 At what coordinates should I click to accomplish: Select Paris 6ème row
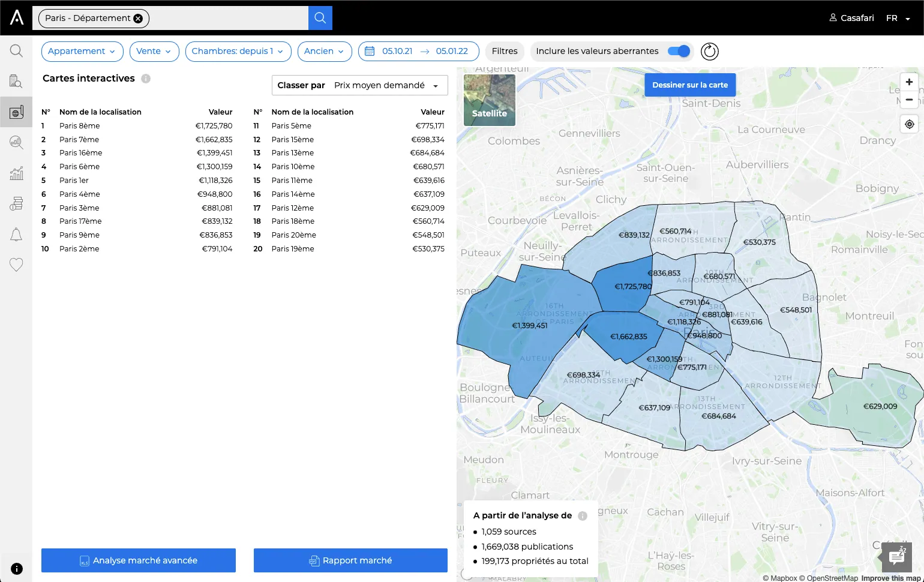pos(137,167)
